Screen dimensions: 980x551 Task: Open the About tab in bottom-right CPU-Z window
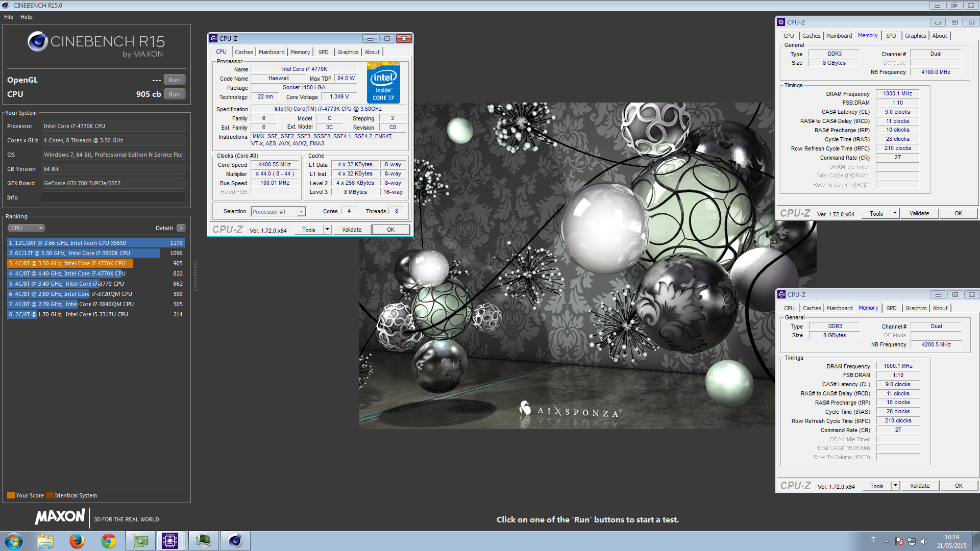pos(940,308)
